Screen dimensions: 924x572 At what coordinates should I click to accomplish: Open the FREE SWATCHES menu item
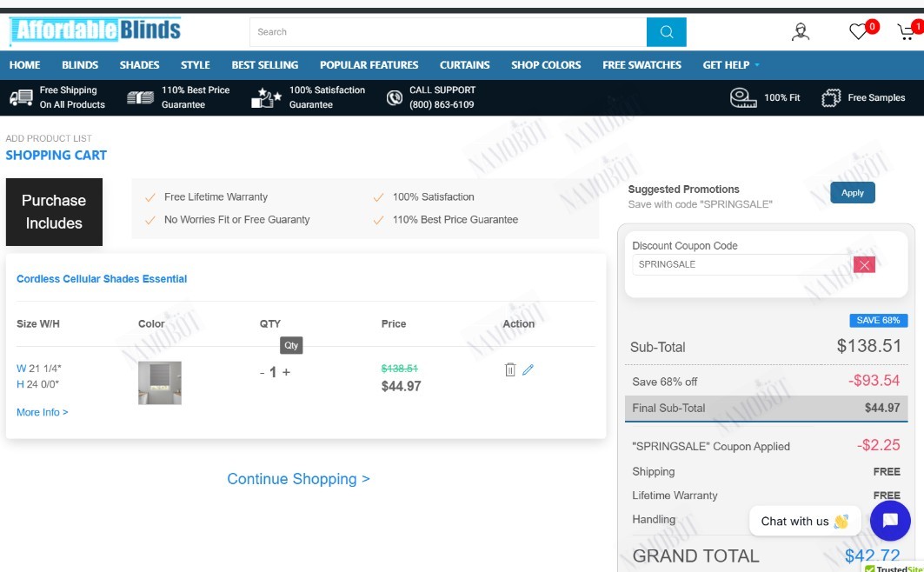pos(641,65)
